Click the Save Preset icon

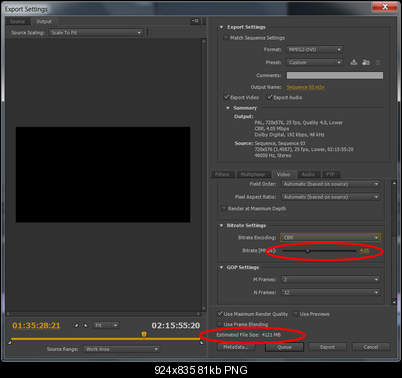coord(354,62)
